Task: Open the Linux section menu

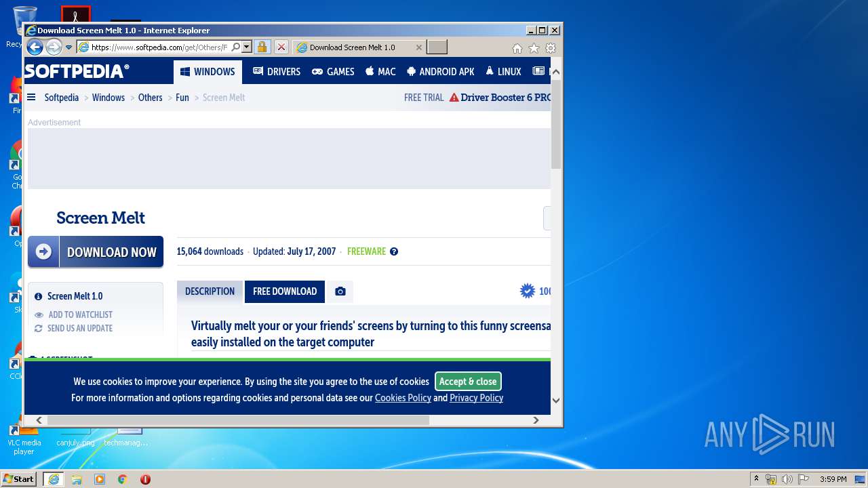Action: pyautogui.click(x=503, y=72)
